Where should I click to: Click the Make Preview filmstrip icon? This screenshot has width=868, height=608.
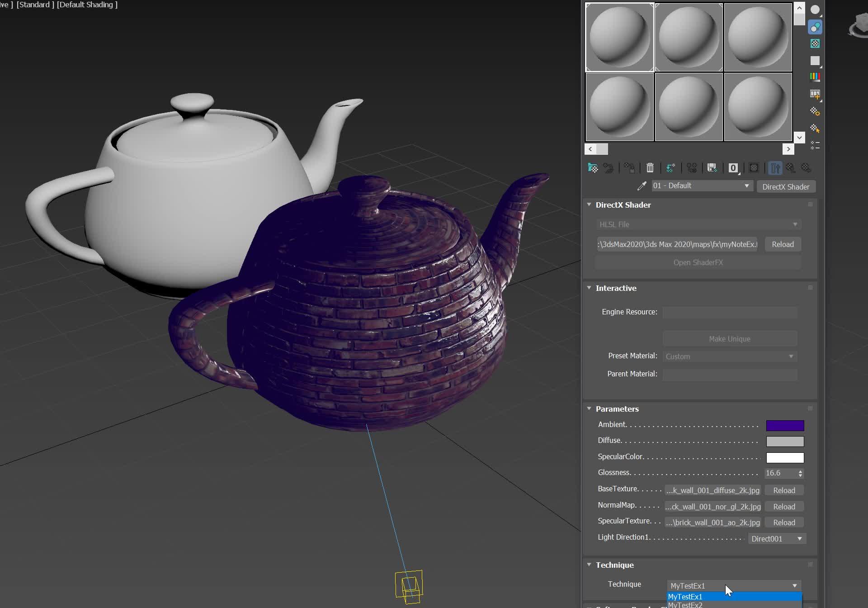coord(815,94)
